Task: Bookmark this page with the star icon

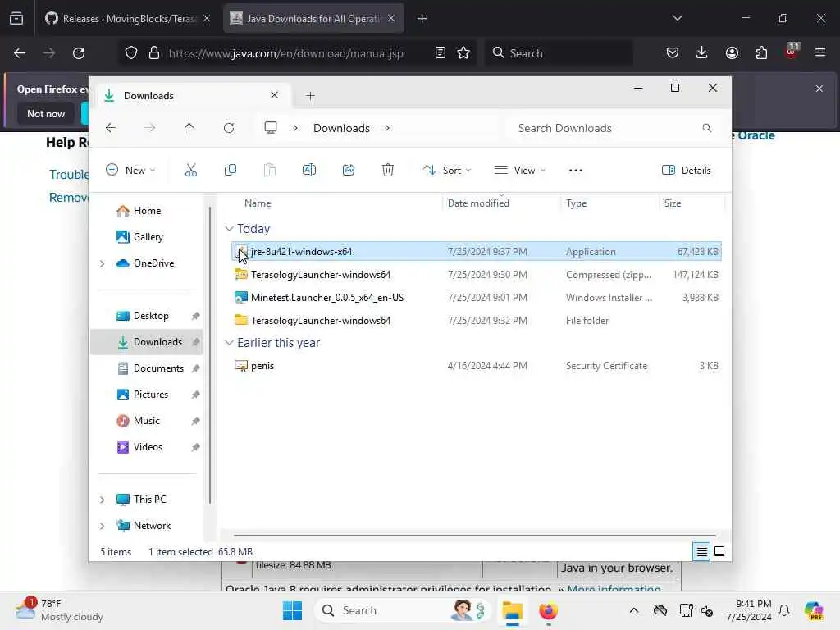Action: click(463, 53)
